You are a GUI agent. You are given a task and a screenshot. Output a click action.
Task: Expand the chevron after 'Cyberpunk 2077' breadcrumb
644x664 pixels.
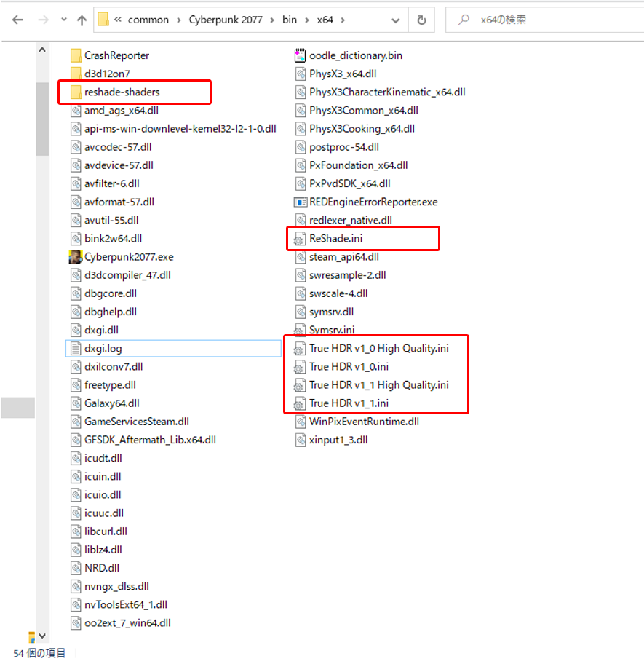pyautogui.click(x=272, y=20)
